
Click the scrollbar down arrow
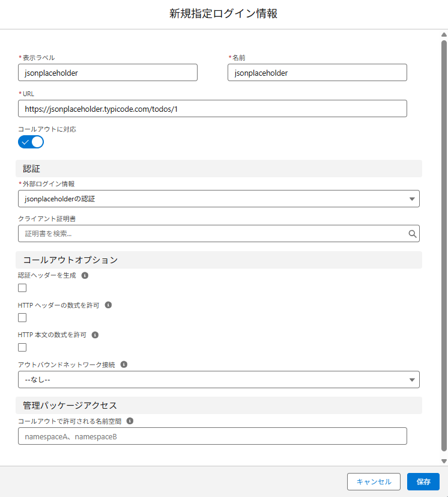(x=444, y=461)
